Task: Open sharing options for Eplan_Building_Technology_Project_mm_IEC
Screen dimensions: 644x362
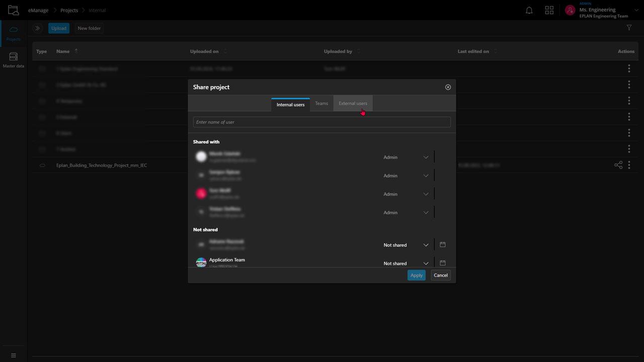Action: pos(618,164)
